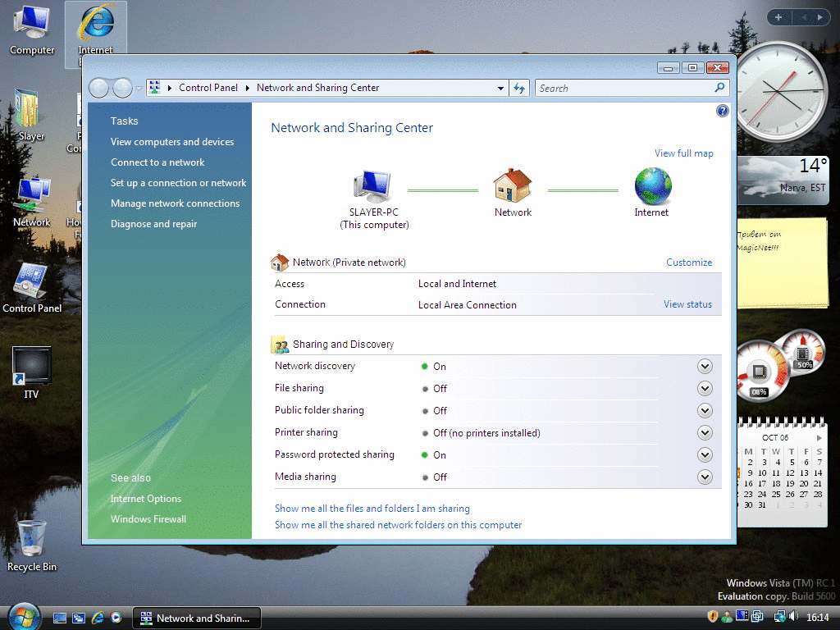The width and height of the screenshot is (840, 630).
Task: Expand the File sharing settings
Action: point(705,388)
